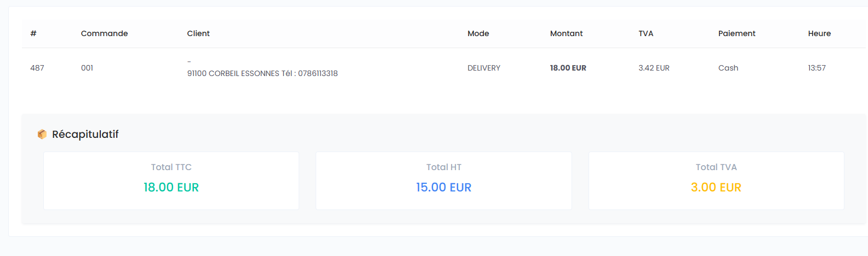Click the DELIVERY mode cell
The height and width of the screenshot is (256, 868).
[484, 68]
